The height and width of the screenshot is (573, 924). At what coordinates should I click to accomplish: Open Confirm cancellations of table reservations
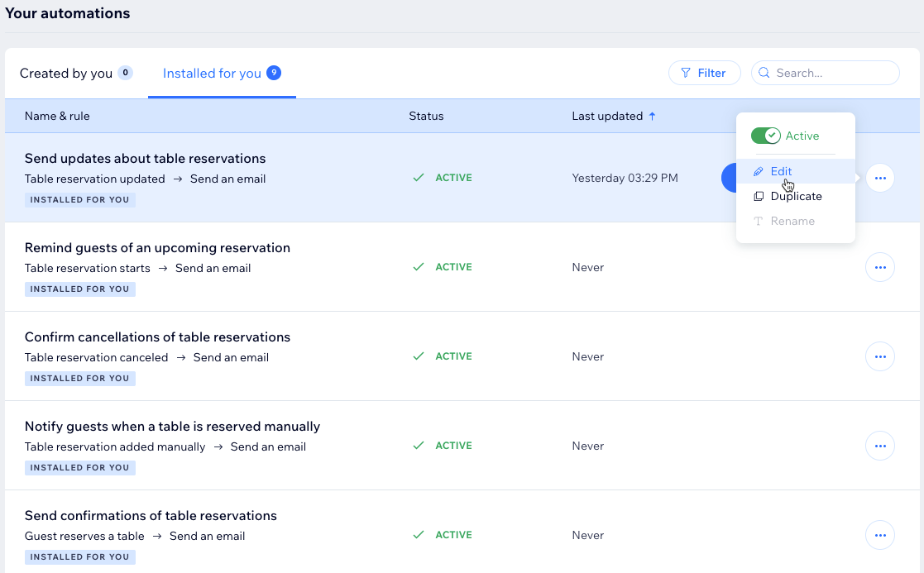tap(157, 337)
